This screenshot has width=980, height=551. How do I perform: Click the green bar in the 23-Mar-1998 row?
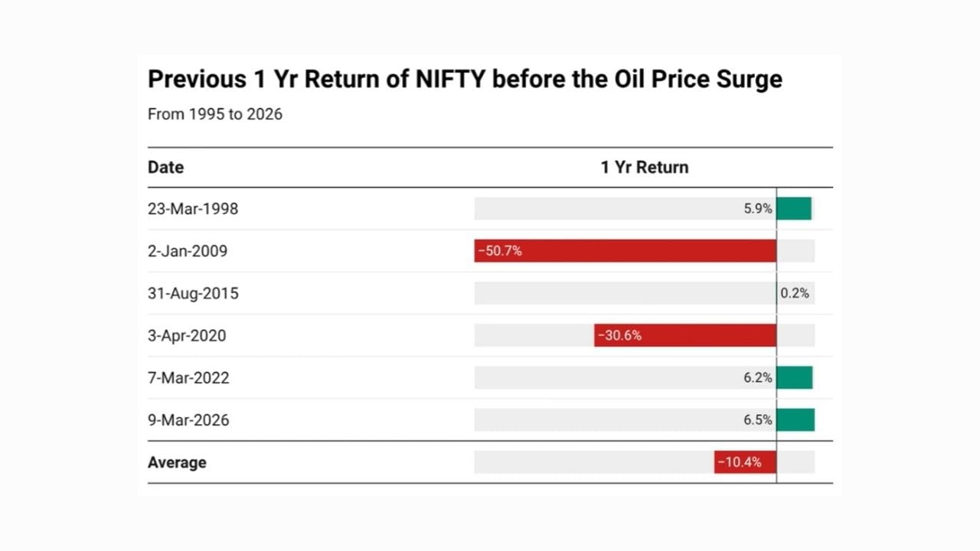click(x=794, y=209)
